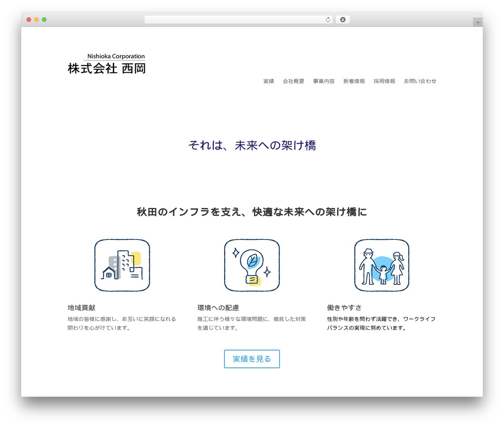Click the family holding hands icon
504x427 pixels.
coord(382,265)
